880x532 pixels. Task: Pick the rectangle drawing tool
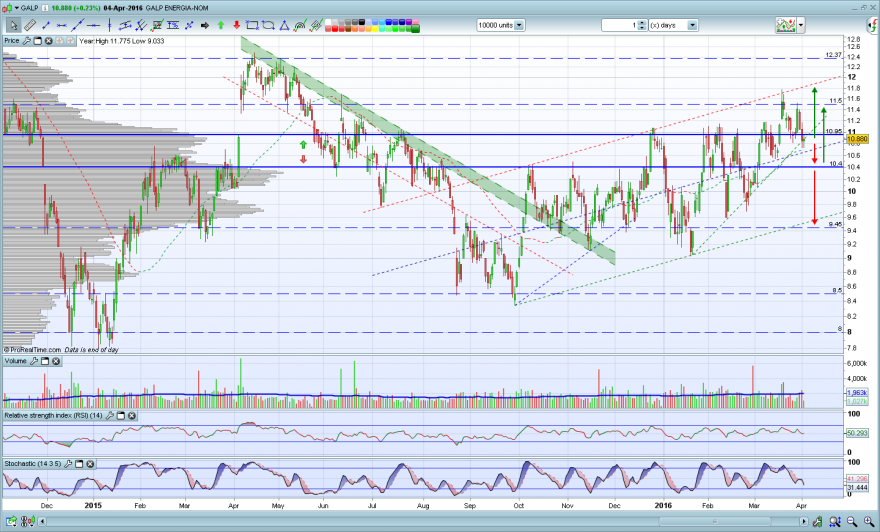[x=253, y=25]
